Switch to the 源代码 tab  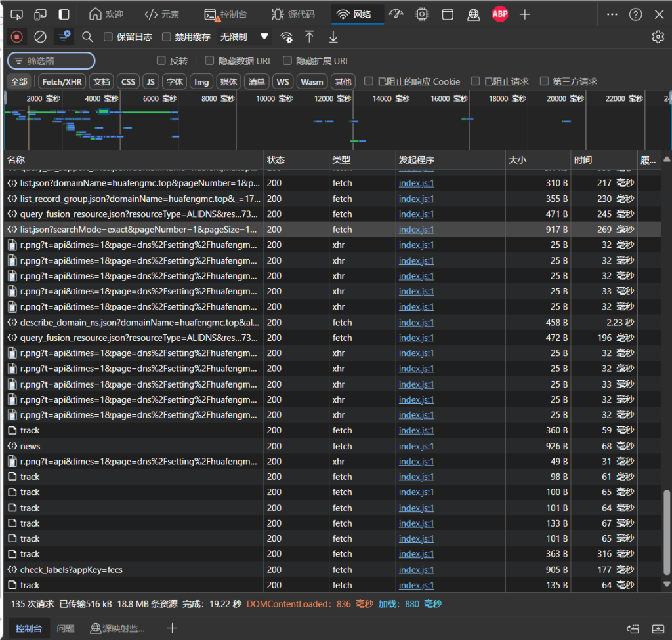(x=293, y=14)
